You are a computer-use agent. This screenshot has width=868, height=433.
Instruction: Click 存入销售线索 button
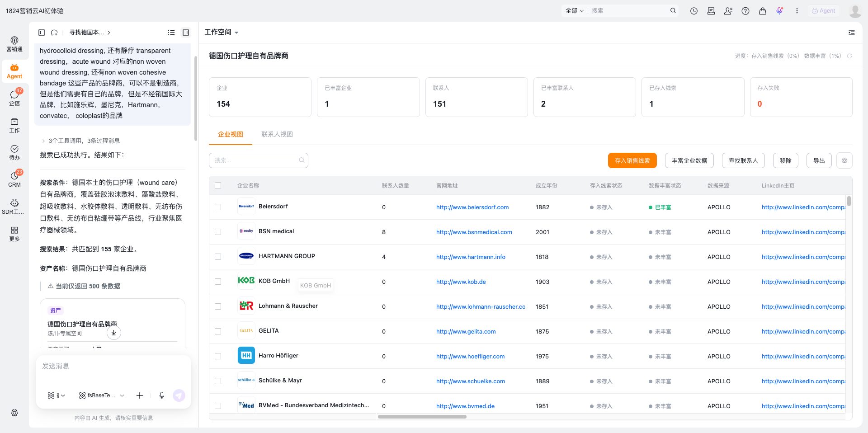(632, 160)
